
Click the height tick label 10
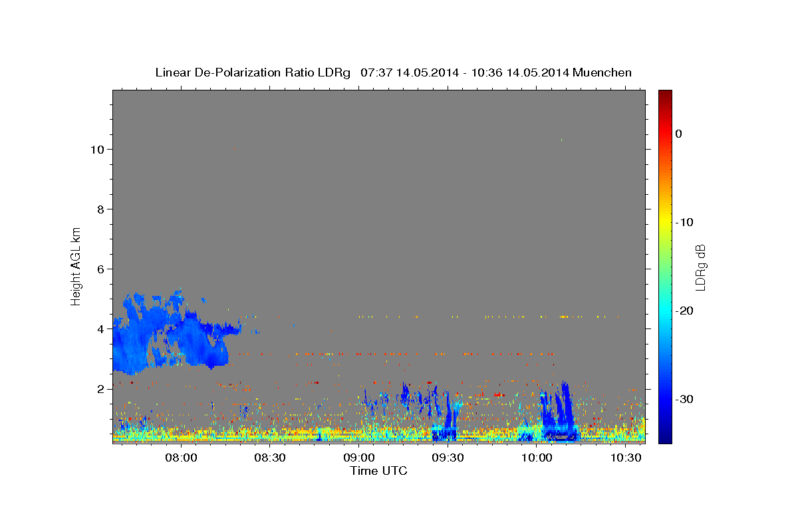click(98, 150)
